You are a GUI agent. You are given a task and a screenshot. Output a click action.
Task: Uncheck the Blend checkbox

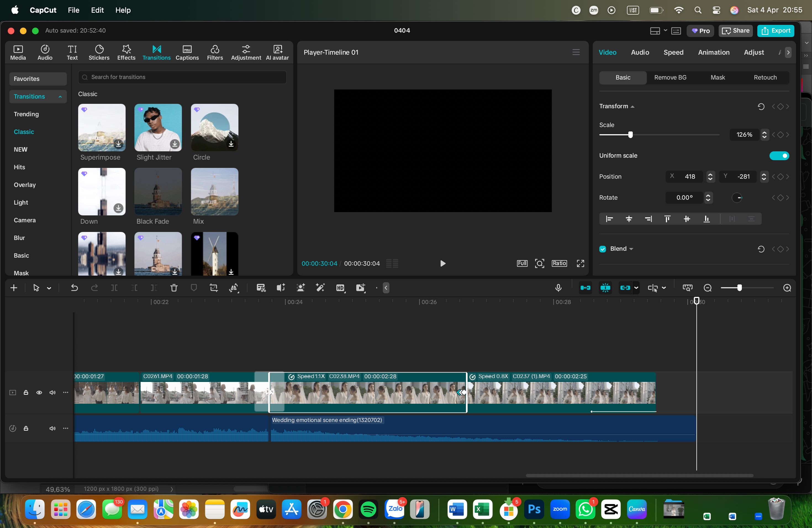point(603,249)
